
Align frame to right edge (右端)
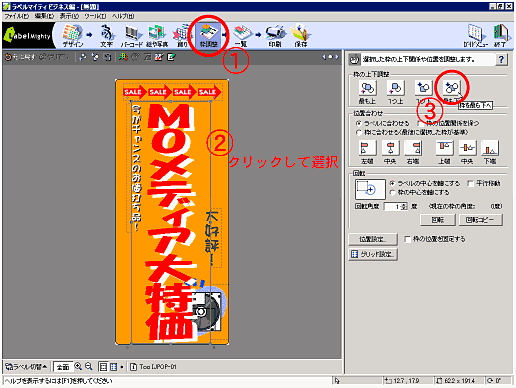(413, 148)
